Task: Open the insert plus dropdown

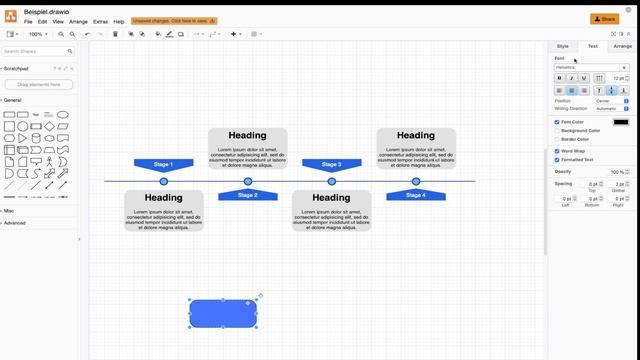Action: 236,34
